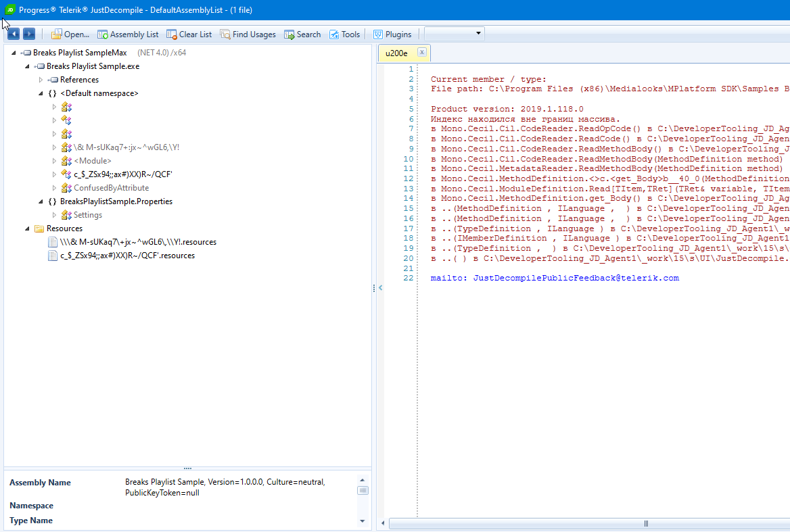Open the Tools menu

coord(345,34)
